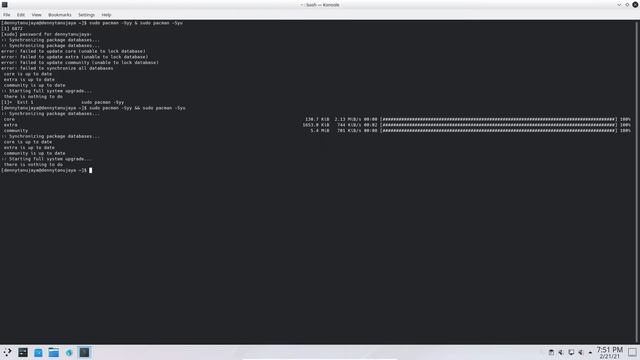Expand hidden system tray icons arrow
The height and width of the screenshot is (360, 640).
[590, 353]
